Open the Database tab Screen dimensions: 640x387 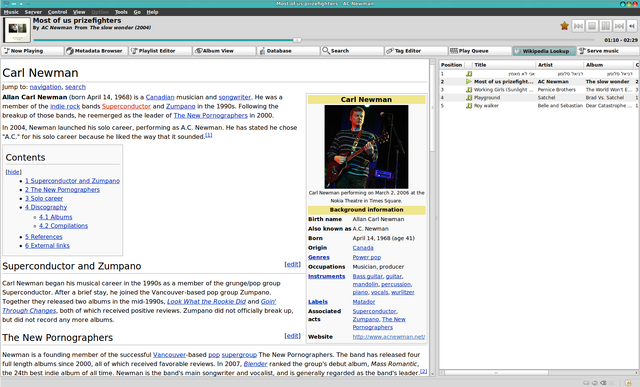click(289, 51)
